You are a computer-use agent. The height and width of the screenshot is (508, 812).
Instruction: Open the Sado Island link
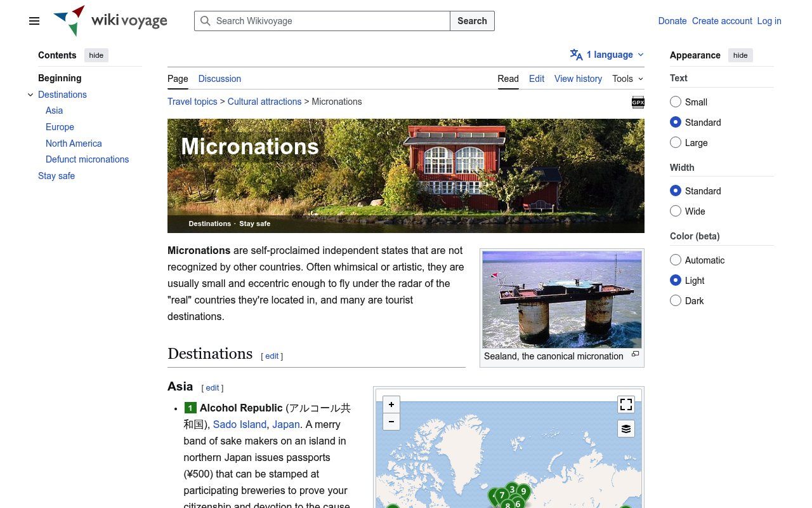tap(239, 424)
